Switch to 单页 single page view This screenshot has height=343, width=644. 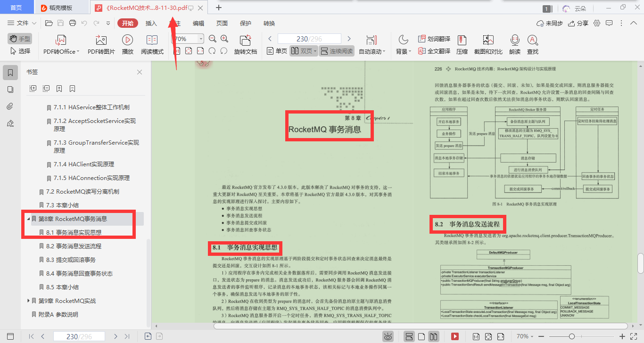tap(277, 51)
